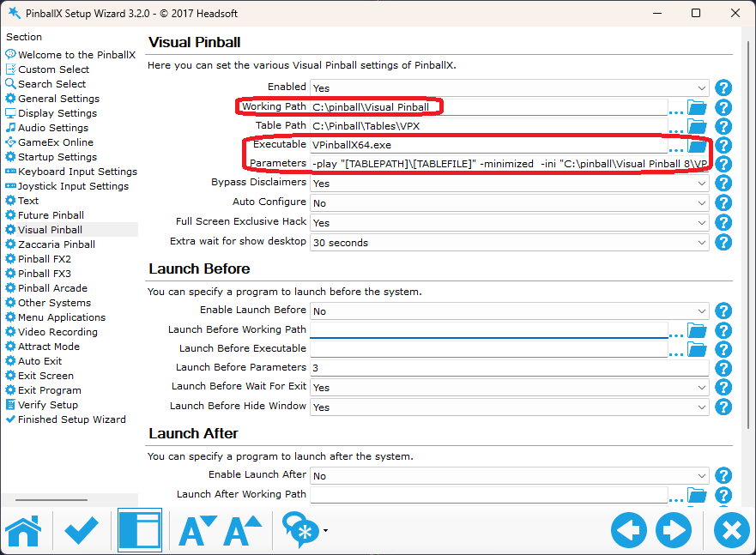The image size is (756, 555).
Task: Go to next page with right arrow
Action: pos(674,530)
